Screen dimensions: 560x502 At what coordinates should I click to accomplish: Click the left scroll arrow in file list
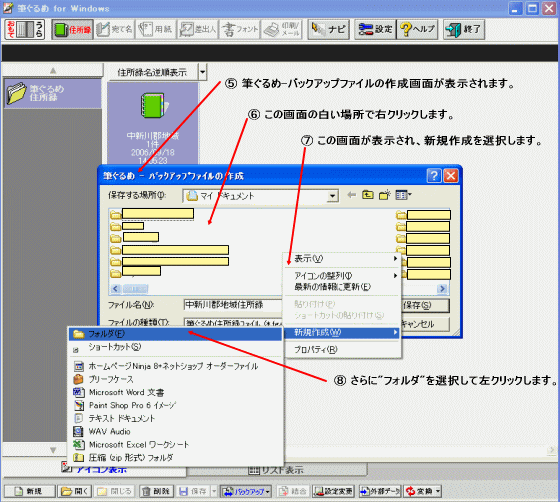115,288
